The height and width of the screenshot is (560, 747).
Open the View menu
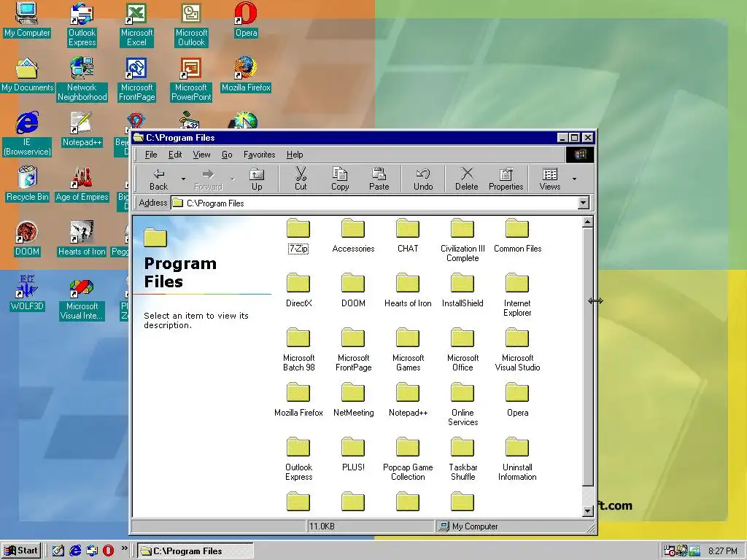(x=201, y=155)
